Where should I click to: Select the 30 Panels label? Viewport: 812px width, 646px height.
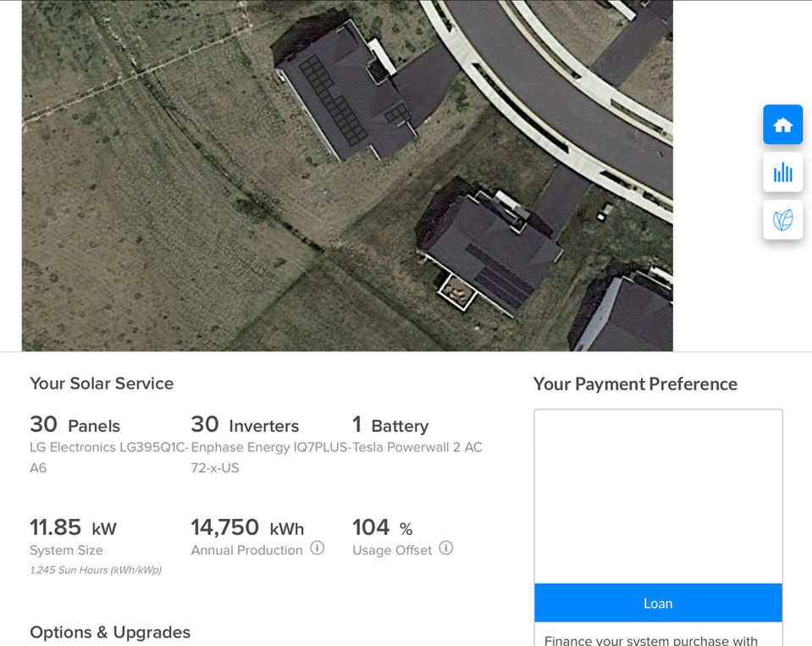coord(75,425)
